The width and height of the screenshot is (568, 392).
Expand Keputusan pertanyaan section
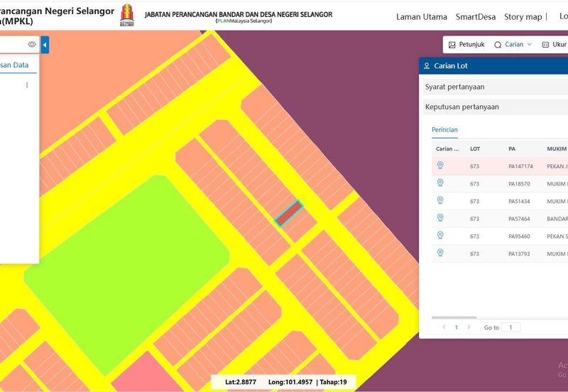tap(496, 107)
